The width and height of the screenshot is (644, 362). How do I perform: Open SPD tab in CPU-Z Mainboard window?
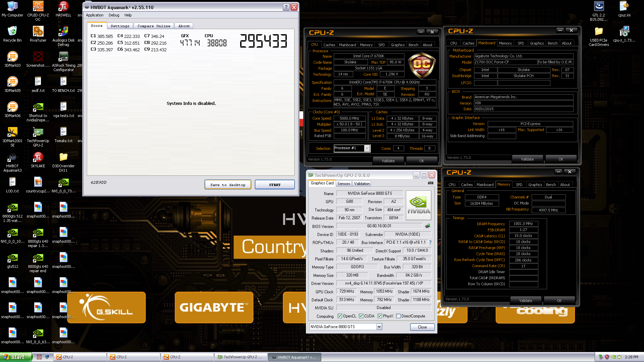pos(521,43)
